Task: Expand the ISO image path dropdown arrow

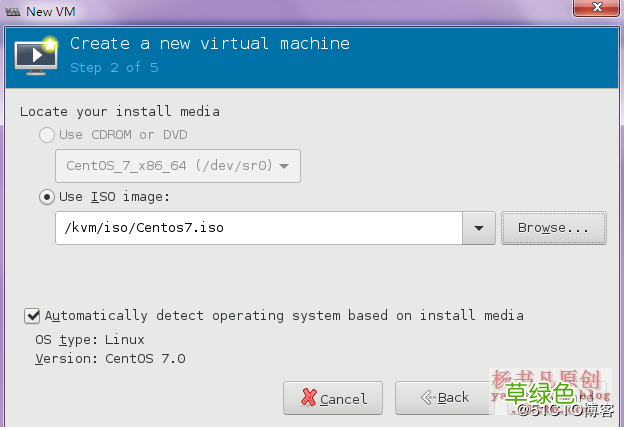Action: pyautogui.click(x=478, y=228)
